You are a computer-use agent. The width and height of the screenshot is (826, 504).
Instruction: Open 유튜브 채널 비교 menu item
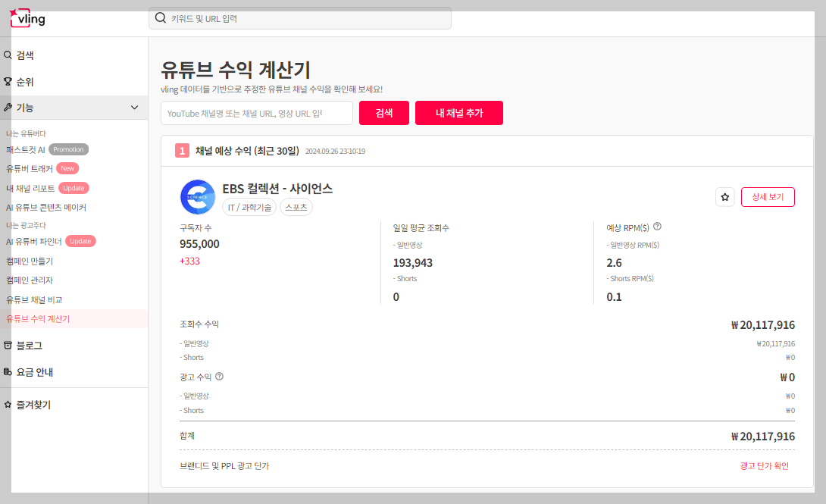click(x=34, y=299)
